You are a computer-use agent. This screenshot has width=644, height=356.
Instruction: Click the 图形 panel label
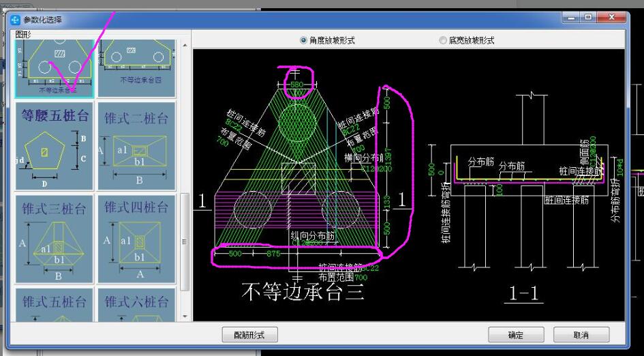tap(23, 35)
